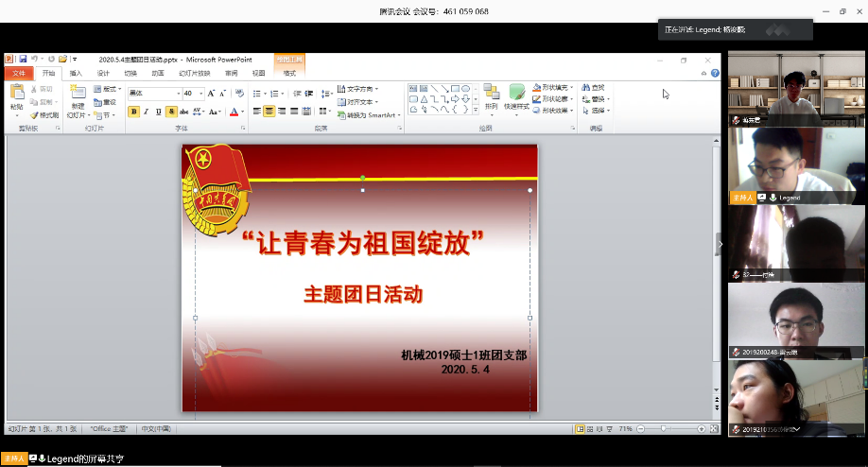Viewport: 868px width, 467px height.
Task: Toggle Underline formatting
Action: point(159,112)
